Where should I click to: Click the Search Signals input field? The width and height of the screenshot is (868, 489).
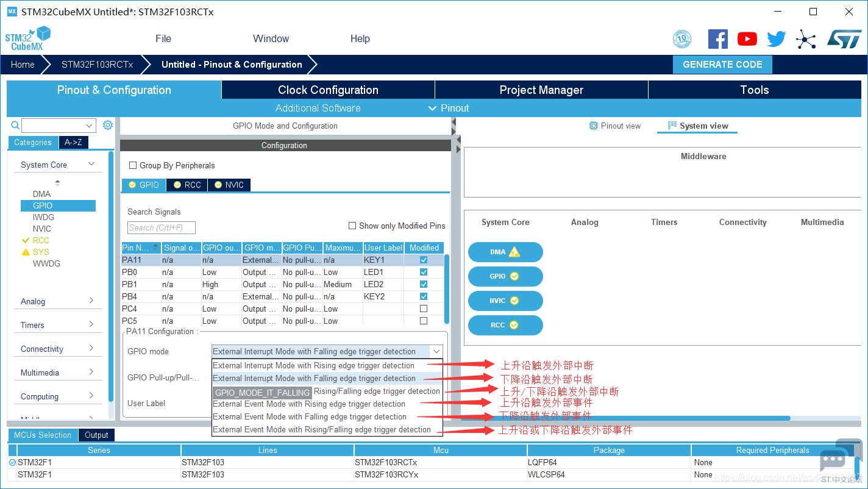(162, 227)
